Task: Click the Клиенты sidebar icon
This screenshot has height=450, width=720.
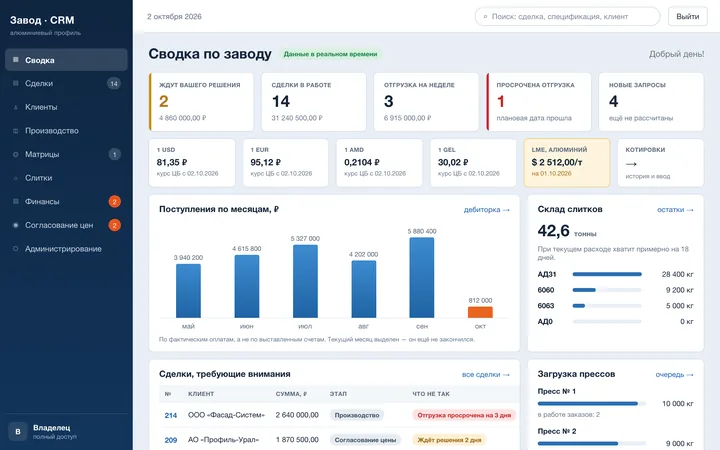Action: coord(16,107)
